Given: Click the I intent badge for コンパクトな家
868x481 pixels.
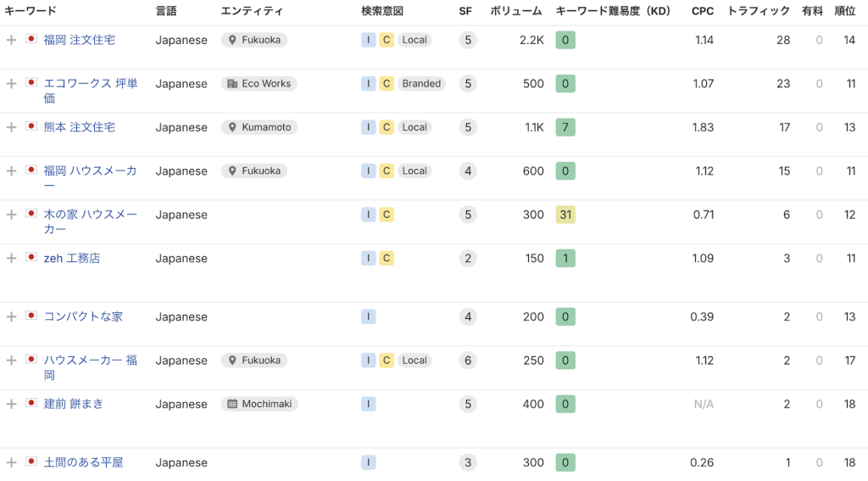Looking at the screenshot, I should point(369,316).
